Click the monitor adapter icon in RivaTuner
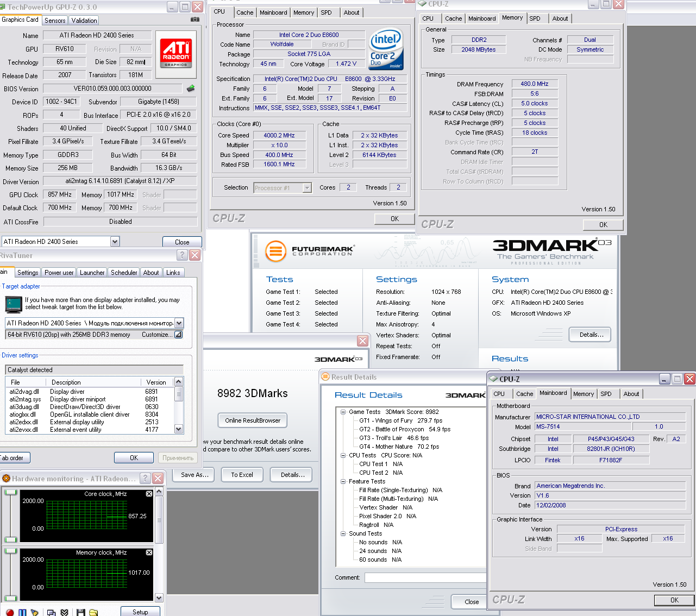Viewport: 696px width, 616px height. tap(13, 304)
